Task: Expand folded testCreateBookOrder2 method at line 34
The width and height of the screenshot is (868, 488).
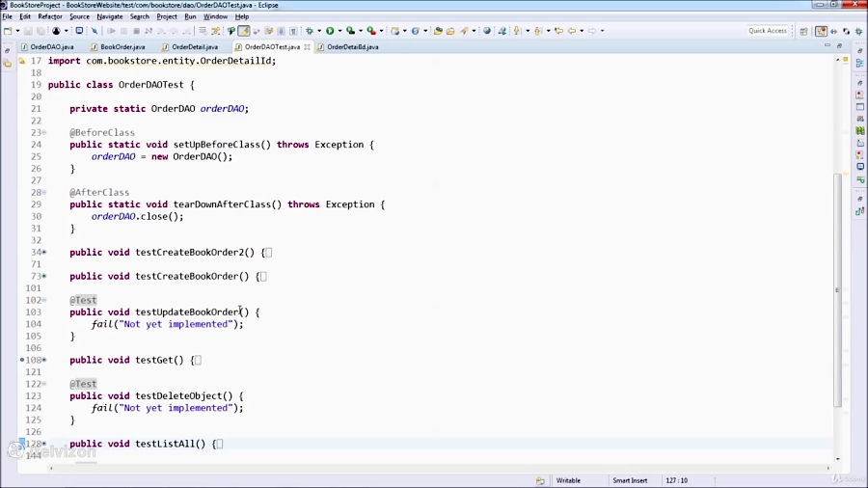Action: [x=44, y=253]
